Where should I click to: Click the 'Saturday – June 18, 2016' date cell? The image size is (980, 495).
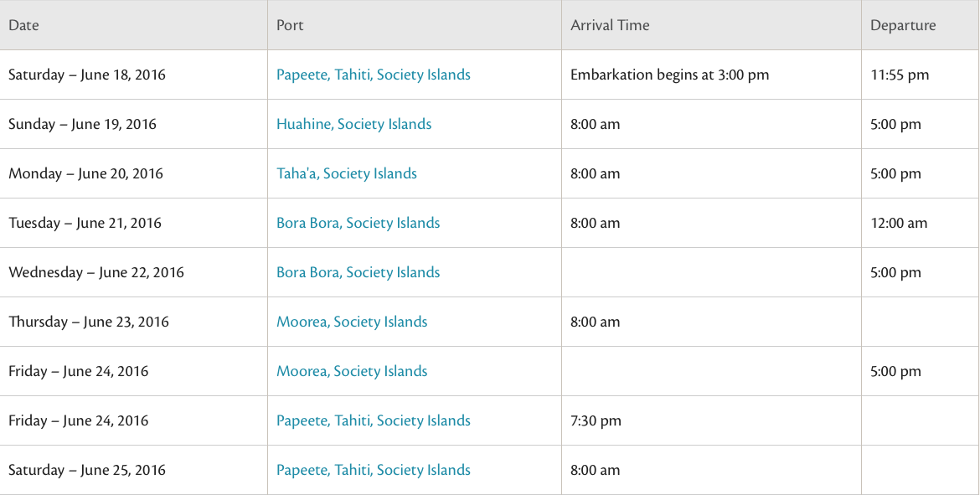[x=87, y=75]
